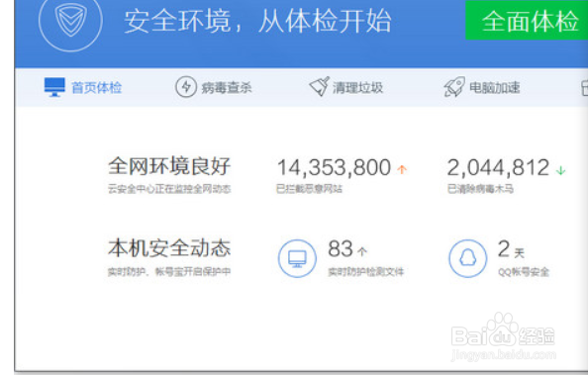Click the rocket speed-up icon

coord(454,87)
